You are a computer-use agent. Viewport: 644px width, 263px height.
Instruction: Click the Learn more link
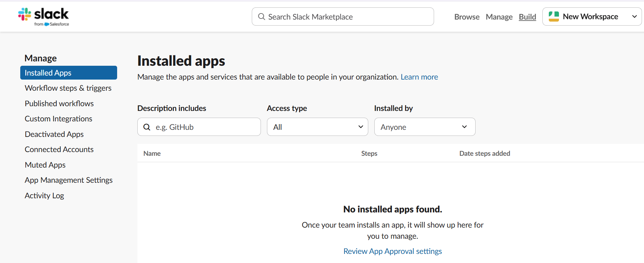(419, 77)
